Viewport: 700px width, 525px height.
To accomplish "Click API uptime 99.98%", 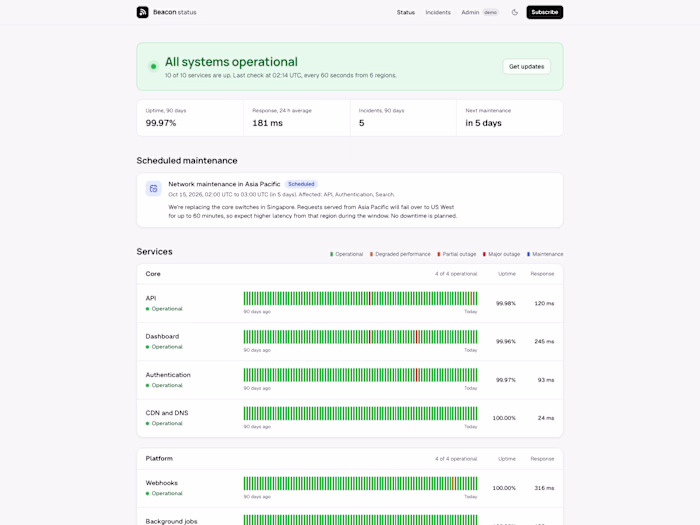I will (x=505, y=303).
